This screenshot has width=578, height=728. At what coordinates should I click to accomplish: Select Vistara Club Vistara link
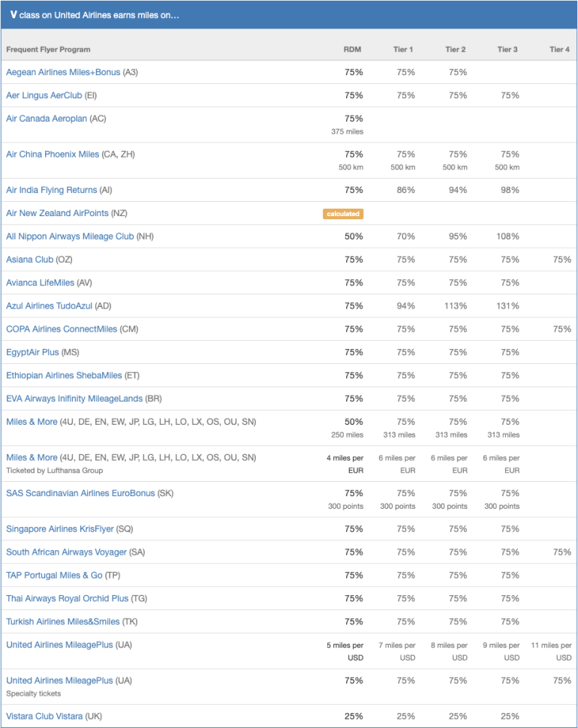[44, 716]
